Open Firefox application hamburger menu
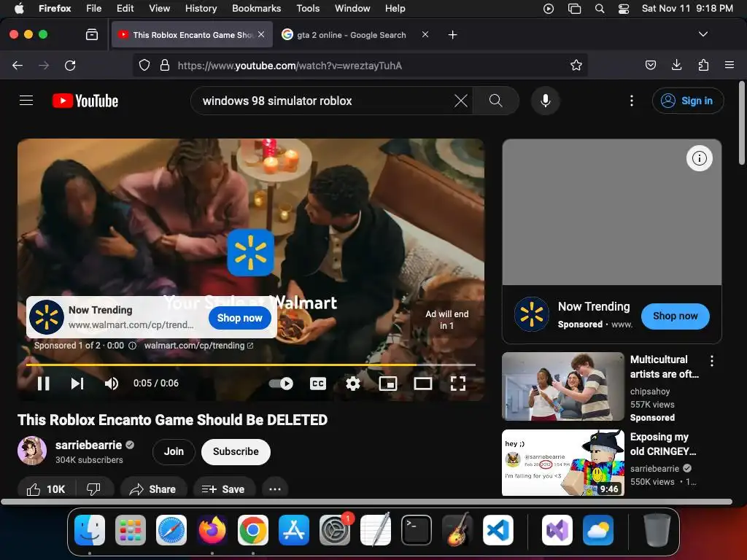Viewport: 747px width, 560px height. (x=729, y=65)
